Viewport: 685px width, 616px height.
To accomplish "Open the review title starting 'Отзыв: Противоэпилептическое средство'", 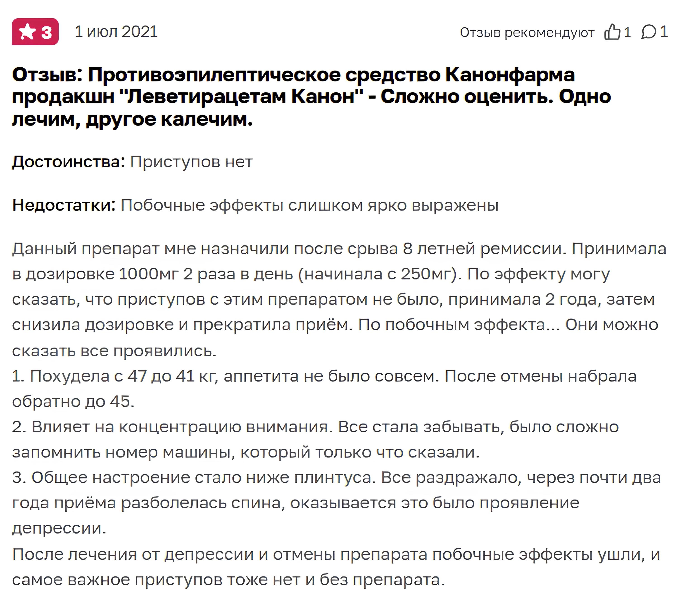I will coord(312,97).
